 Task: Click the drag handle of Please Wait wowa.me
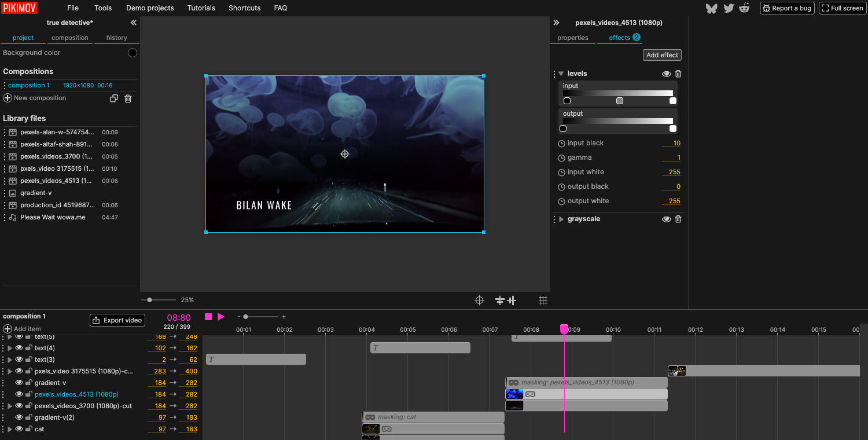click(x=5, y=218)
